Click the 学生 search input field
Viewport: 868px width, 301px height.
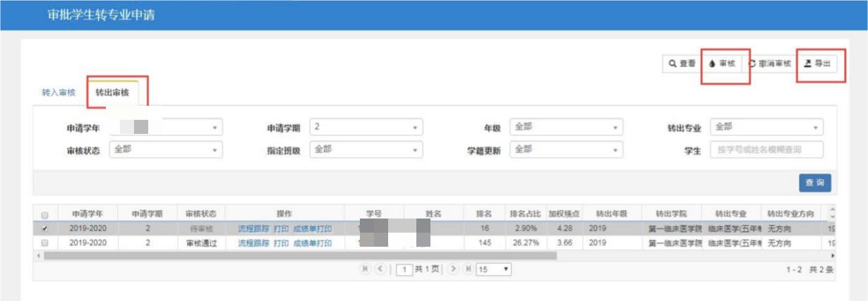766,150
